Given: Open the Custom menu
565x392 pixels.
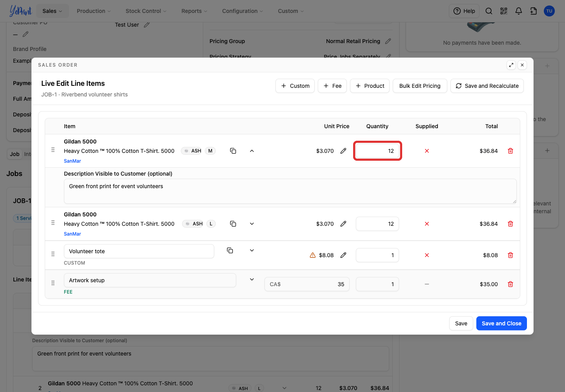Looking at the screenshot, I should click(x=291, y=11).
